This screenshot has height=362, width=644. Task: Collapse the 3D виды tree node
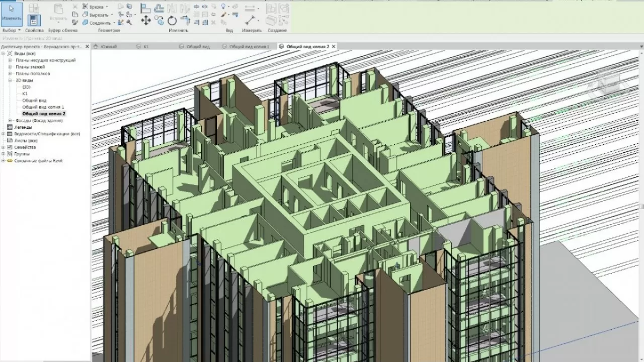[10, 80]
